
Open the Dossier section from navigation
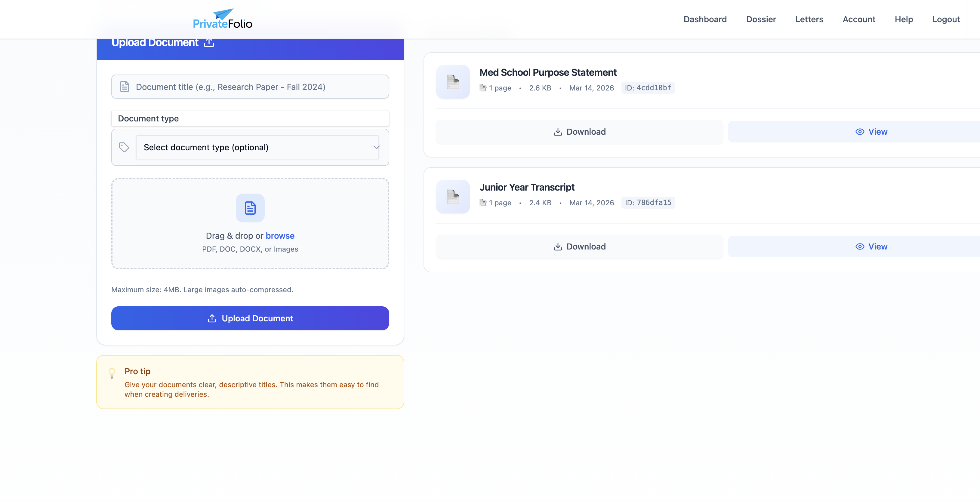click(x=761, y=19)
